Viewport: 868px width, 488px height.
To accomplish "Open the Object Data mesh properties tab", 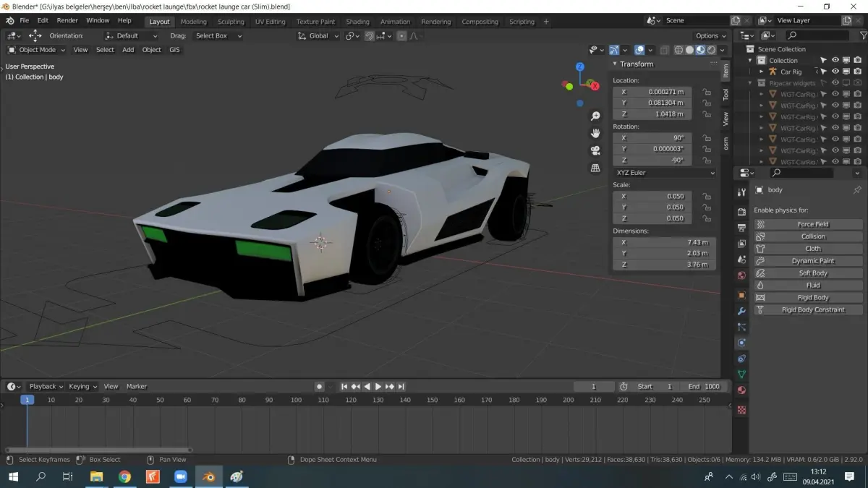I will click(741, 374).
